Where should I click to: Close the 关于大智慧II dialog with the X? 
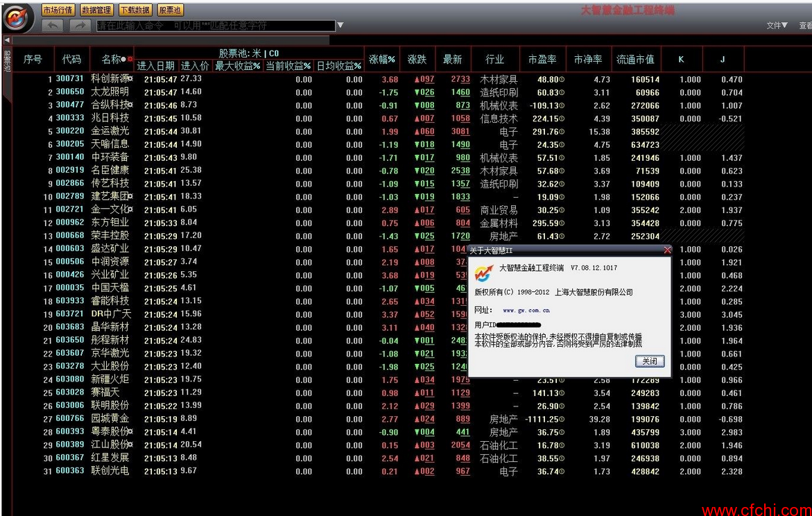tap(667, 250)
